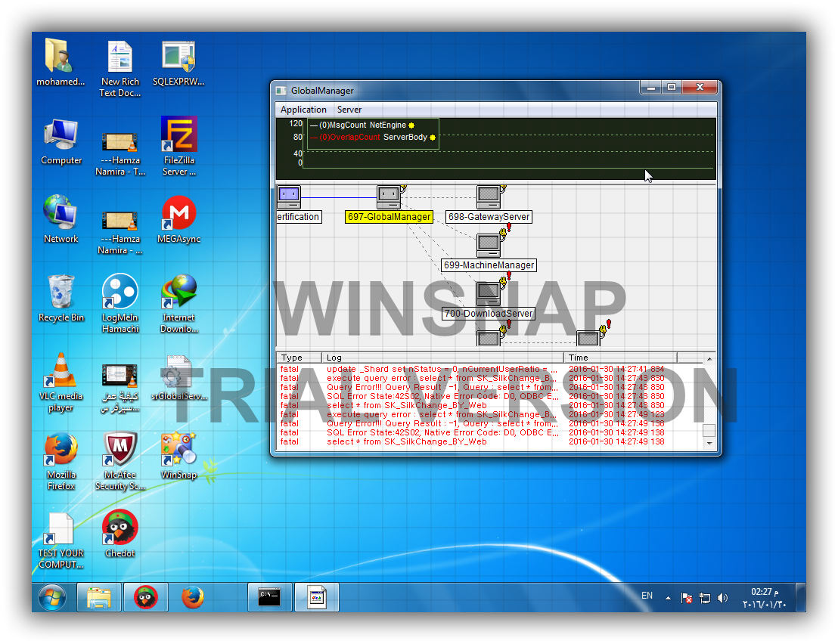Click the 699-MachineManager label
This screenshot has width=838, height=644.
point(489,265)
